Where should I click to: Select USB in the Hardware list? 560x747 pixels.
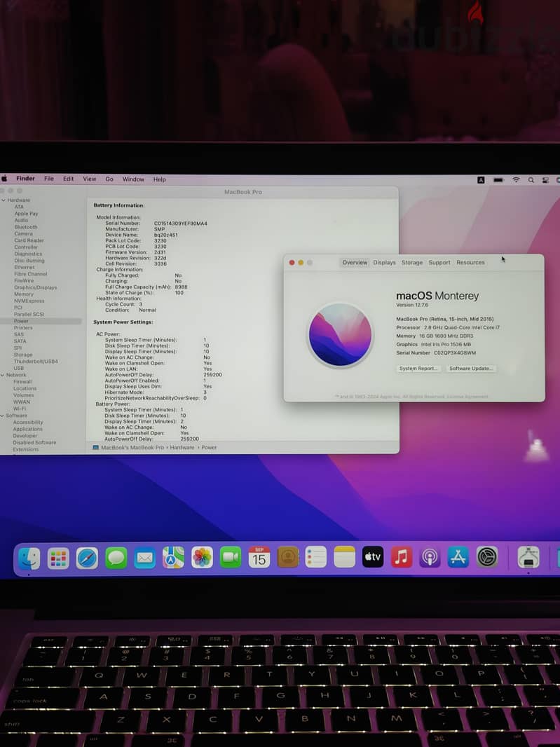point(19,368)
